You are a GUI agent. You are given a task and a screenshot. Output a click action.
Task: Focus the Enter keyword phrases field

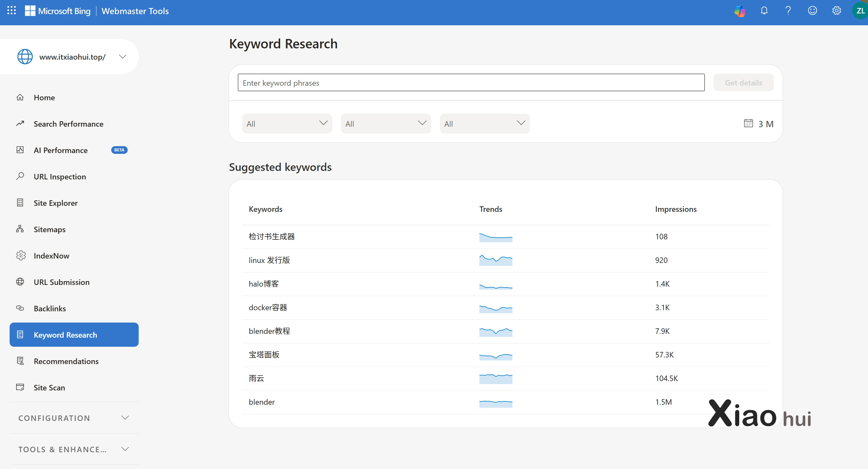(471, 83)
